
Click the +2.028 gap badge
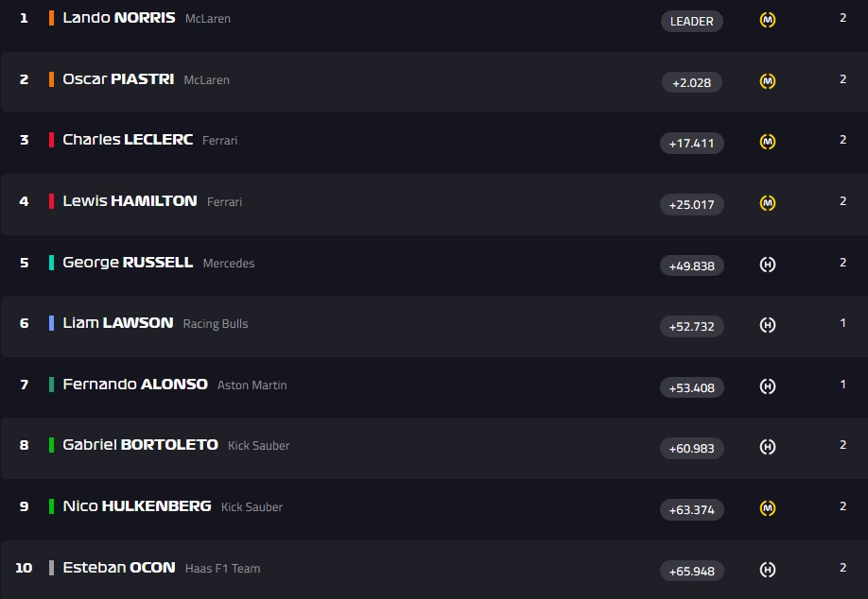[x=692, y=82]
